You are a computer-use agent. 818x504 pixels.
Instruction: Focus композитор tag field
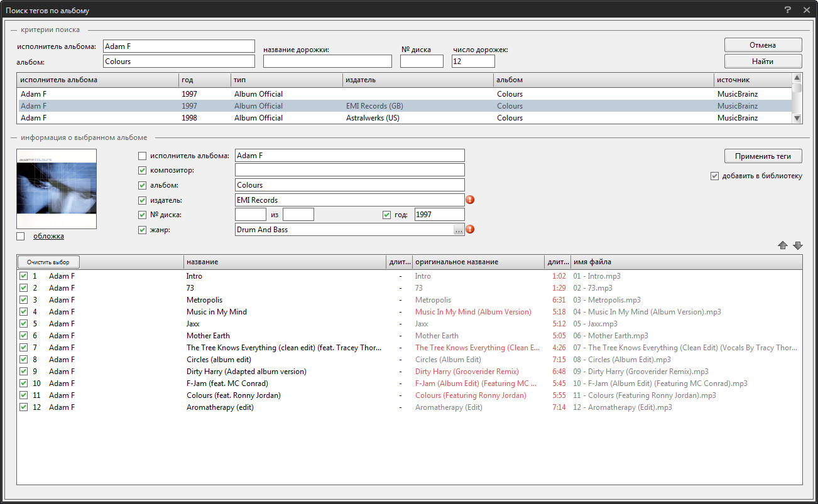pos(349,170)
